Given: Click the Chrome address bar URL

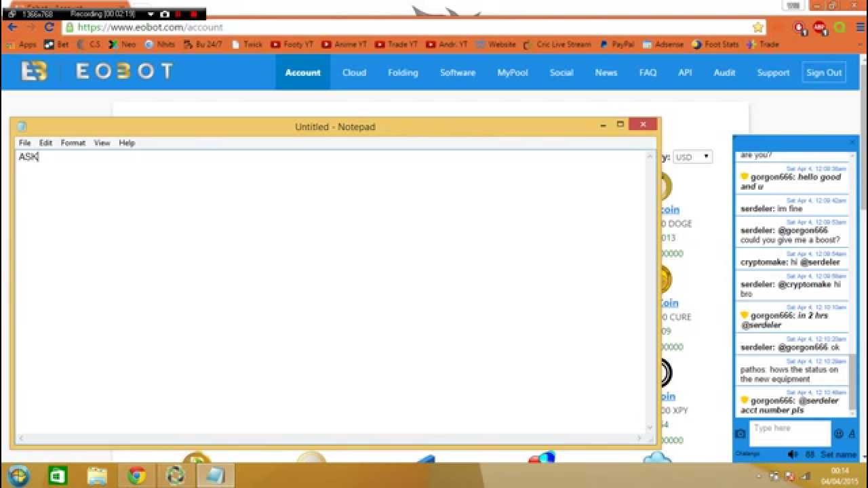Looking at the screenshot, I should point(151,28).
